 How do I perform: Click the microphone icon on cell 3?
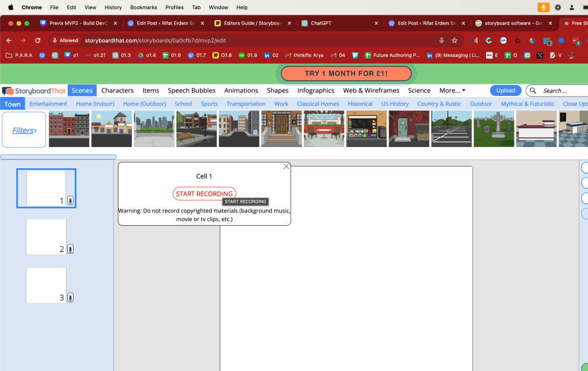[70, 297]
